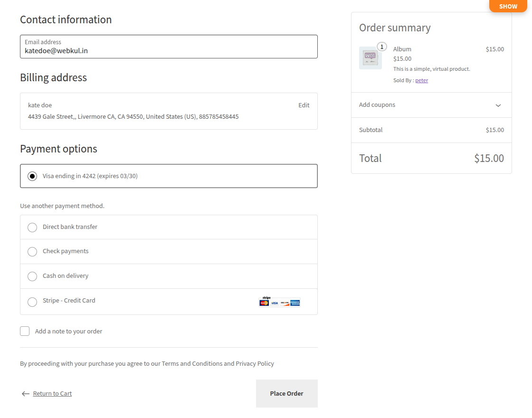Choose Check payments radio button
This screenshot has width=532, height=418.
point(32,252)
